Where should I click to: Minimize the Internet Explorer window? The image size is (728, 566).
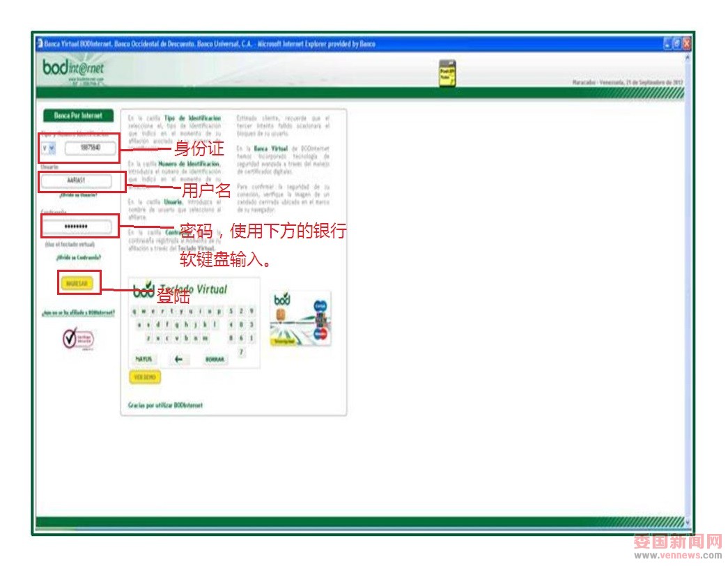pyautogui.click(x=668, y=44)
